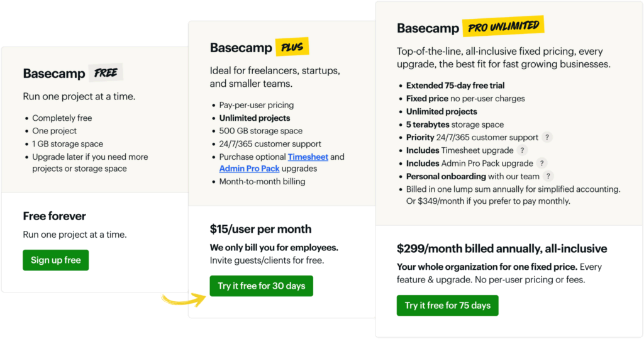644x339 pixels.
Task: Click the Extended 75-day free trial bullet
Action: (x=455, y=86)
